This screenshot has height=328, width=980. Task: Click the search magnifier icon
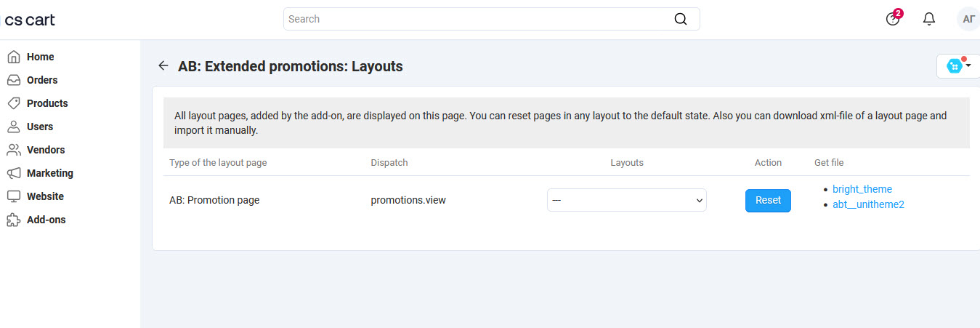pyautogui.click(x=681, y=19)
